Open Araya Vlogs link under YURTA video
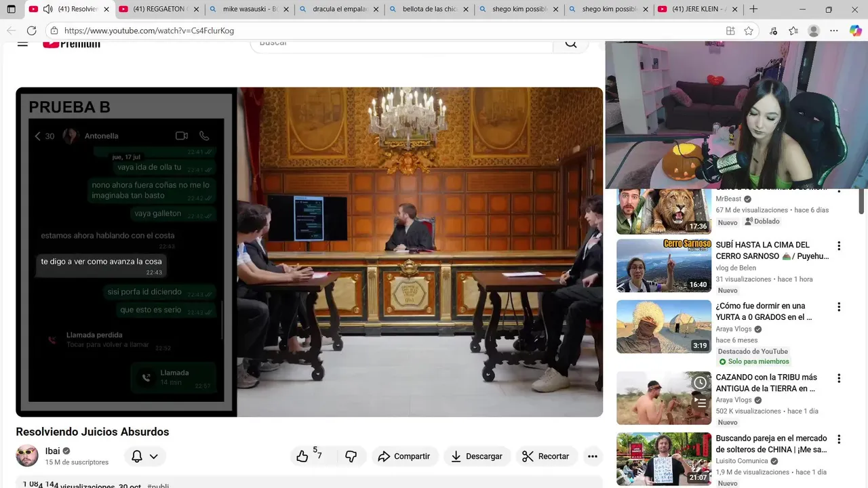This screenshot has width=868, height=488. tap(734, 329)
